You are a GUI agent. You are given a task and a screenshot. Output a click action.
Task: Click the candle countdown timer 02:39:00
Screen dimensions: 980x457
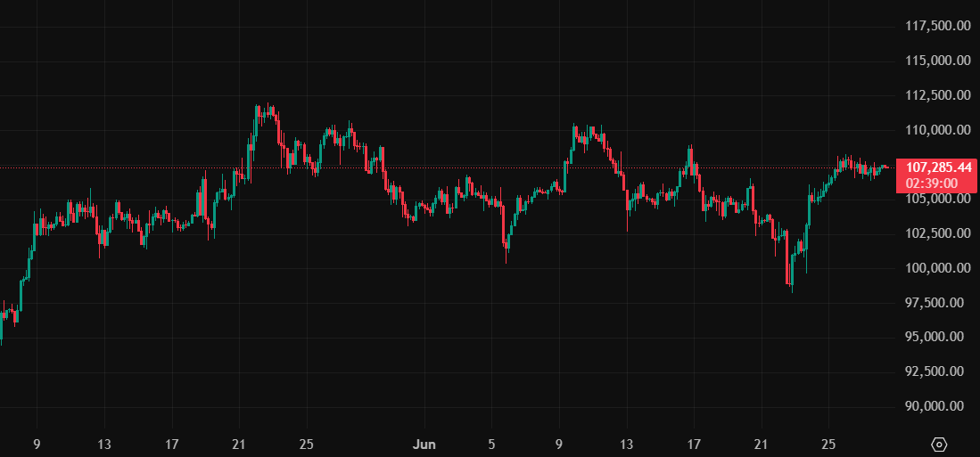pos(931,183)
